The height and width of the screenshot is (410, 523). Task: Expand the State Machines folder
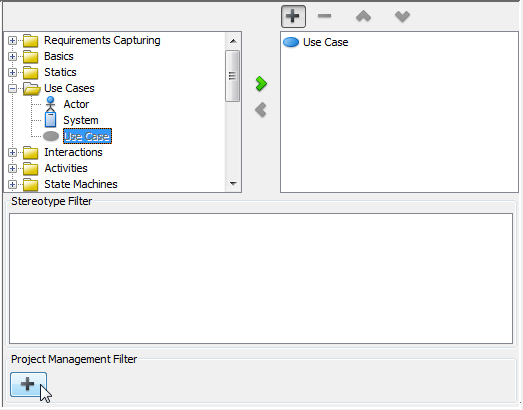pos(12,184)
